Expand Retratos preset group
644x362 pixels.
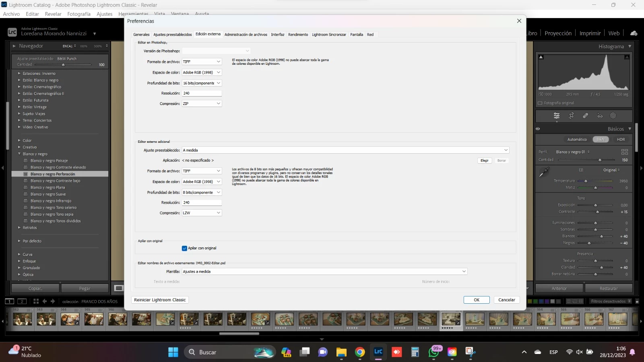coord(19,228)
